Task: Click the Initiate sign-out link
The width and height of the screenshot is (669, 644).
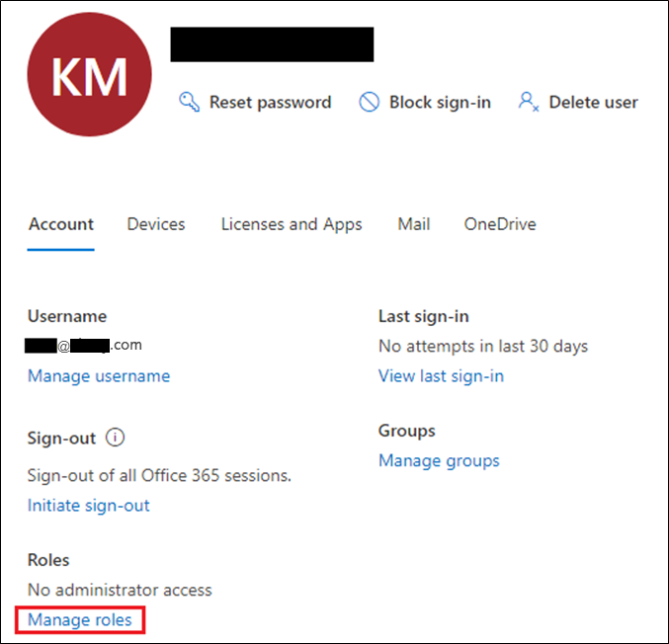Action: (x=89, y=505)
